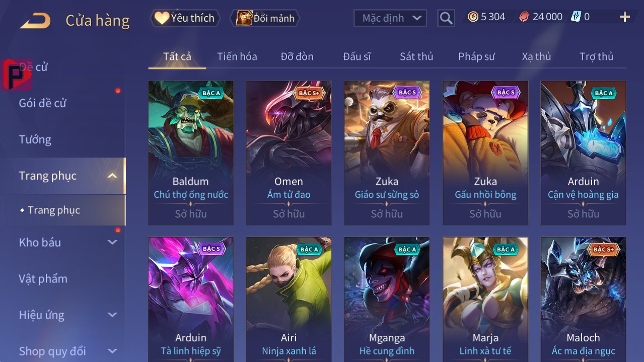Open Gói đề cử in sidebar
This screenshot has width=644, height=362.
pyautogui.click(x=43, y=103)
